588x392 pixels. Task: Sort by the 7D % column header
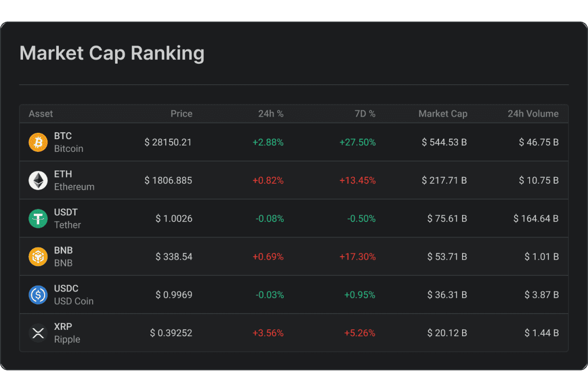click(x=364, y=114)
